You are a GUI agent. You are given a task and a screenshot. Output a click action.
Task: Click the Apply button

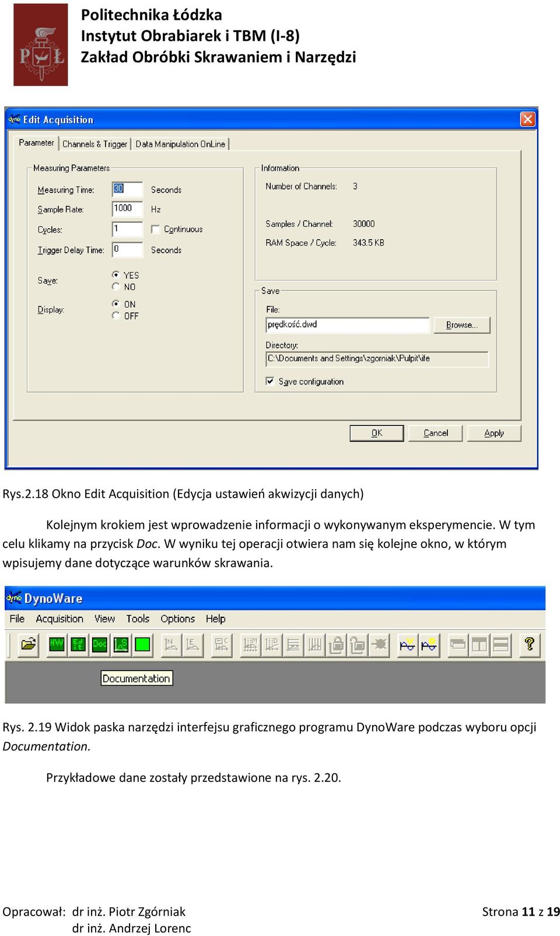(494, 433)
